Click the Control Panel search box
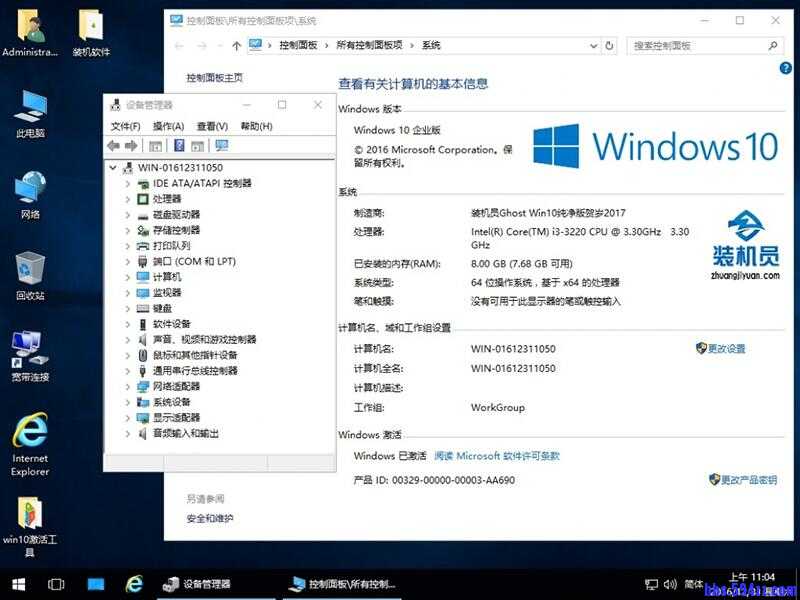The image size is (800, 600). point(697,46)
